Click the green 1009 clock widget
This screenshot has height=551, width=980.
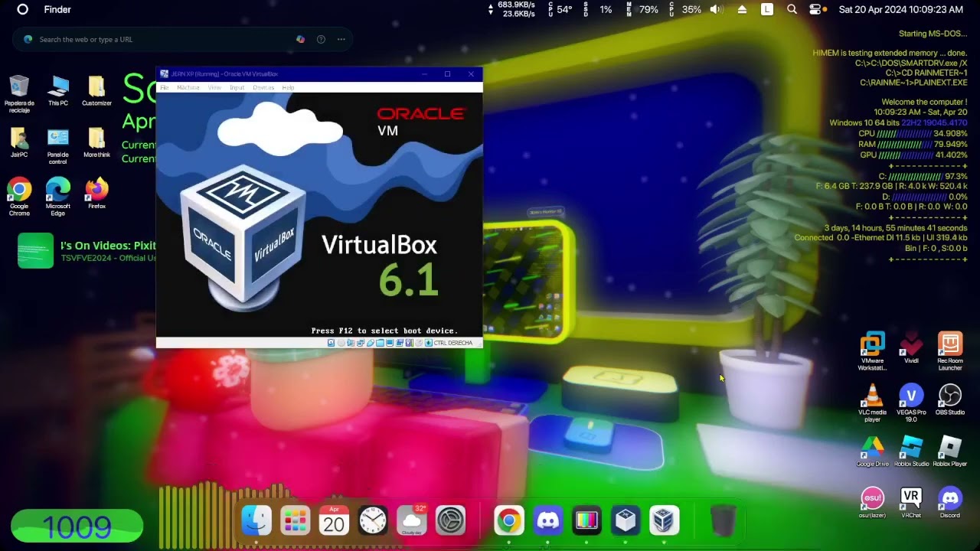point(77,527)
